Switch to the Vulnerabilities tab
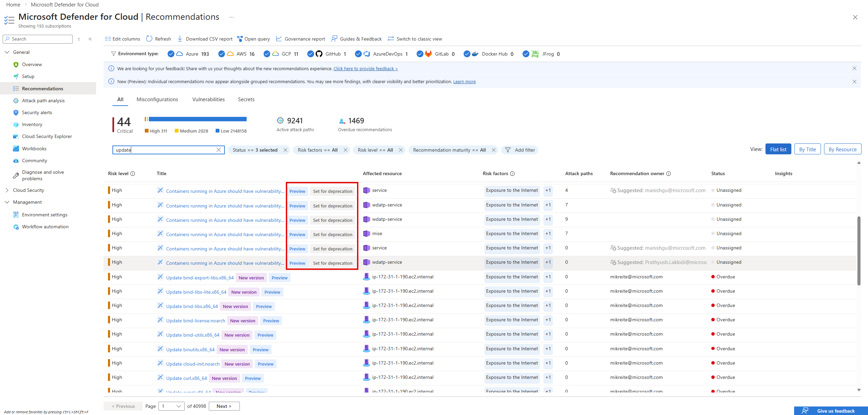This screenshot has height=415, width=868. click(x=208, y=99)
